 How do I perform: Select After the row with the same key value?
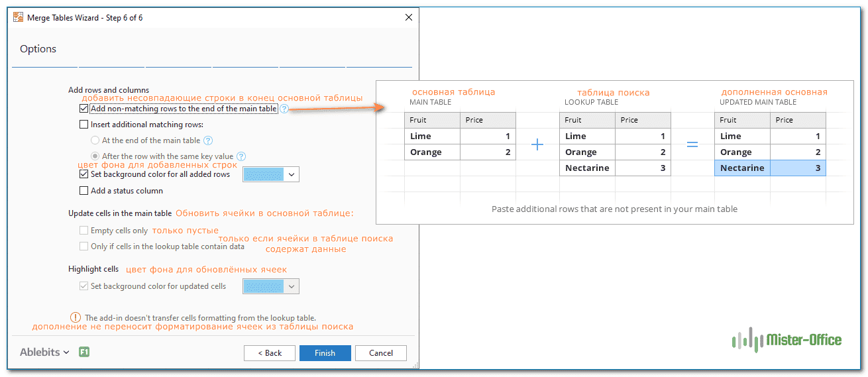pos(95,156)
